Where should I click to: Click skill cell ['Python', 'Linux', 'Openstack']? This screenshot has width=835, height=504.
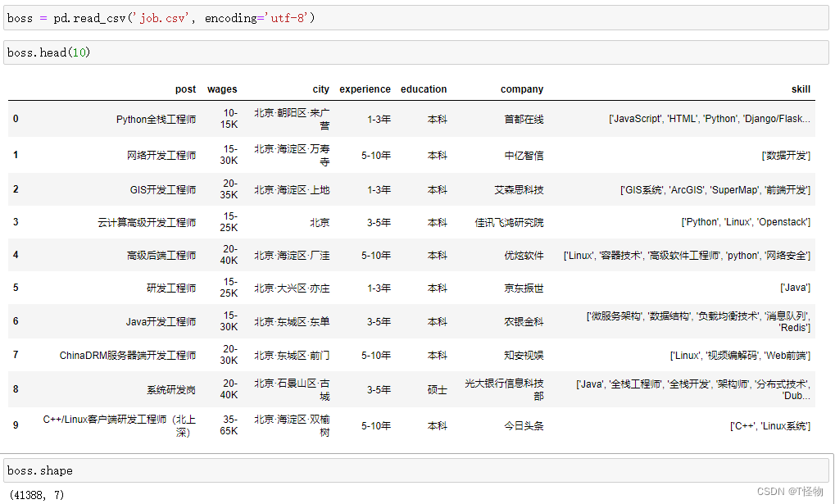coord(746,222)
